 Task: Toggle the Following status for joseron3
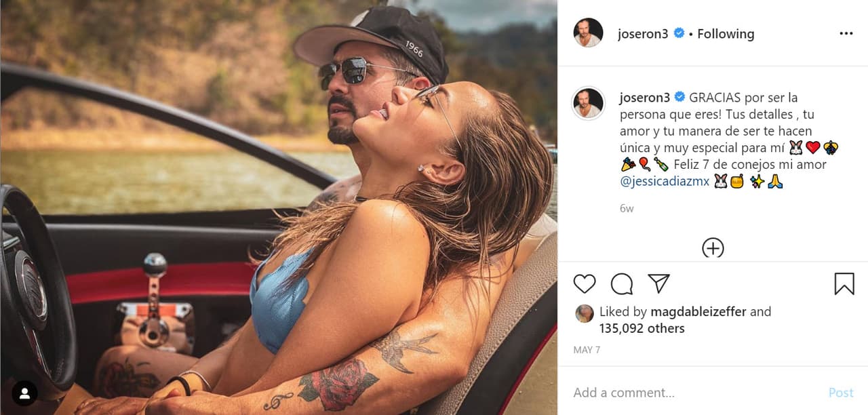[x=726, y=33]
